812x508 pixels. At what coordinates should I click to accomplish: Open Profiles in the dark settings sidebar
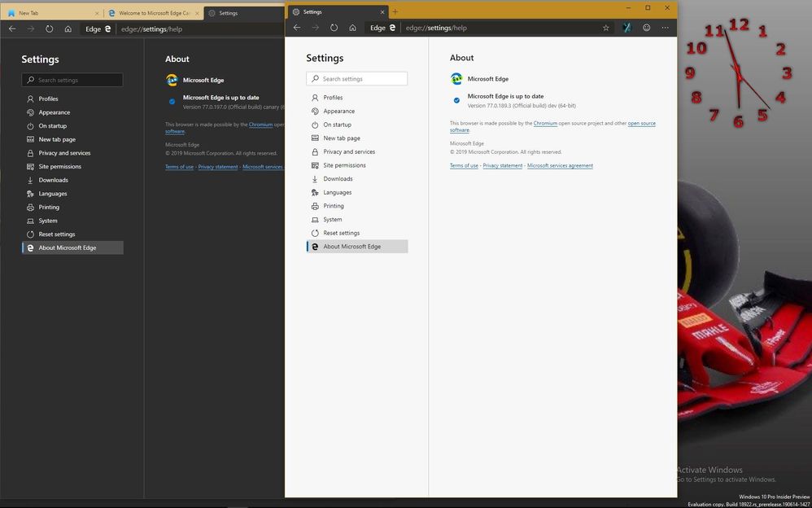[72, 99]
